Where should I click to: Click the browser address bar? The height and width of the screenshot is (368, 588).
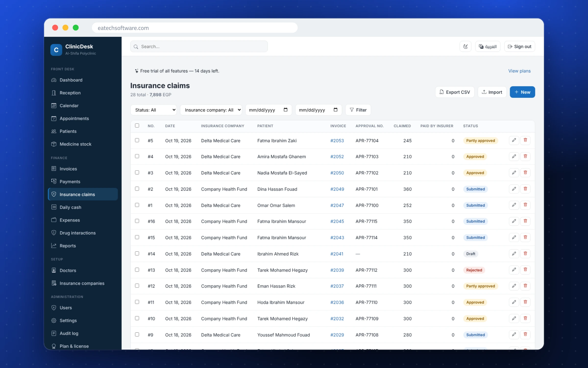(195, 28)
